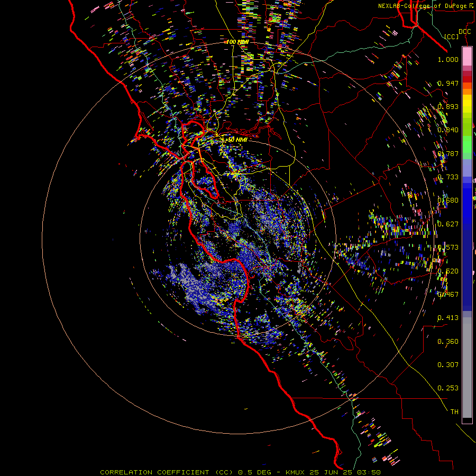Image resolution: width=476 pixels, height=476 pixels.
Task: Select the 0.627 scale value
Action: click(448, 224)
